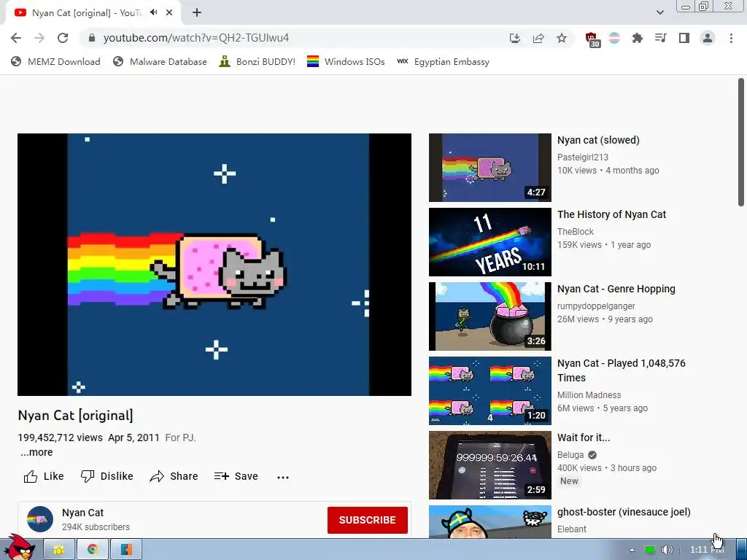The width and height of the screenshot is (747, 560).
Task: Open the Bonzi BUDDY! bookmark
Action: click(x=258, y=61)
